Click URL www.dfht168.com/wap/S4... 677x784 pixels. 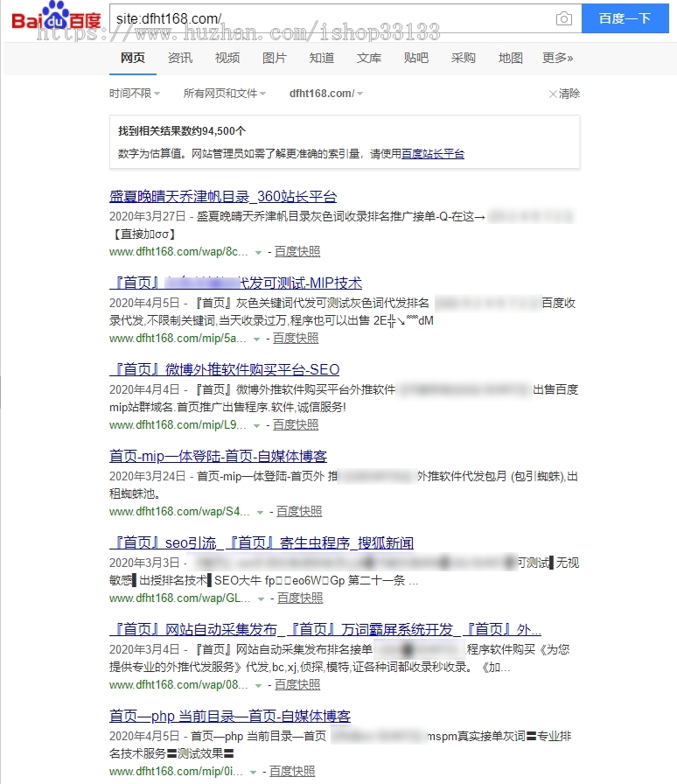tap(179, 511)
